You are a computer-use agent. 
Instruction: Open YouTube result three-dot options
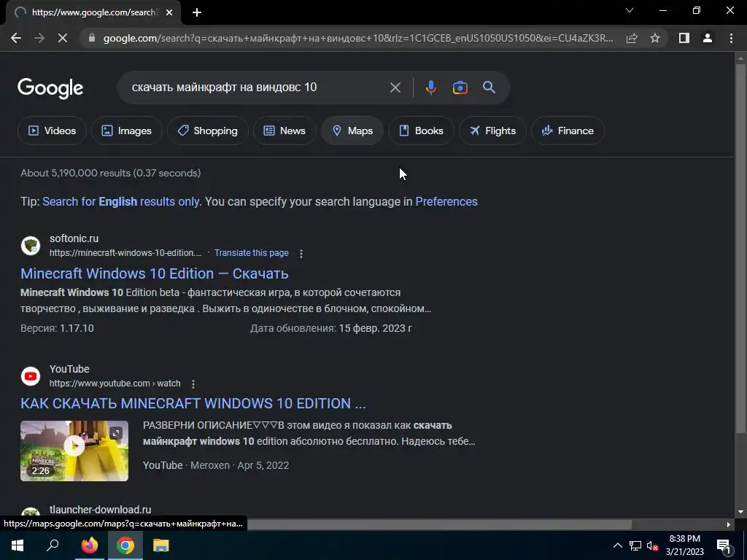coord(193,384)
